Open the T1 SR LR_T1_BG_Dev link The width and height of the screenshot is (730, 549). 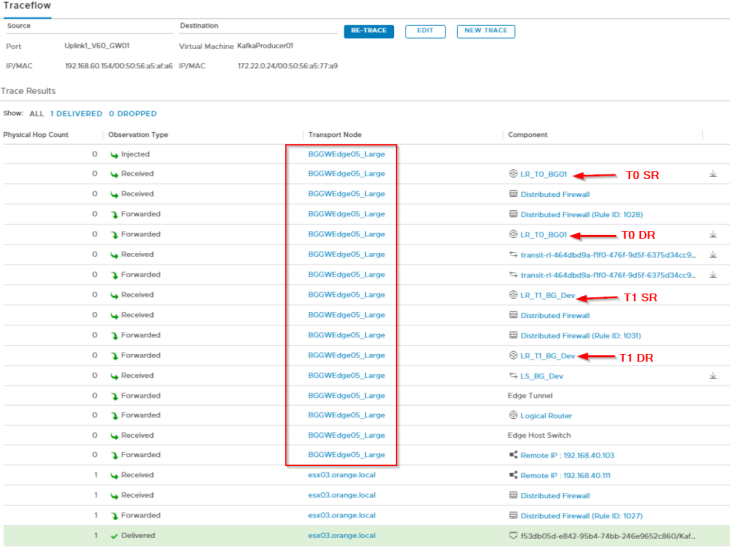point(547,296)
